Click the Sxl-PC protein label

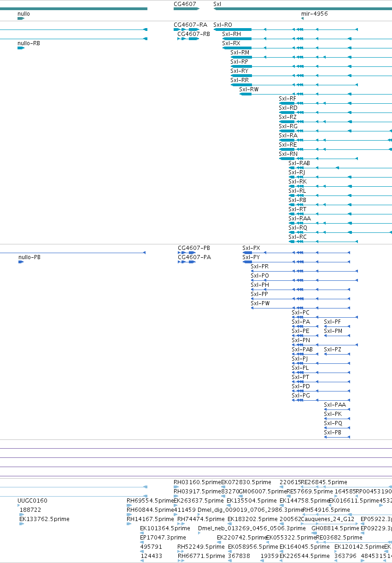coord(300,312)
